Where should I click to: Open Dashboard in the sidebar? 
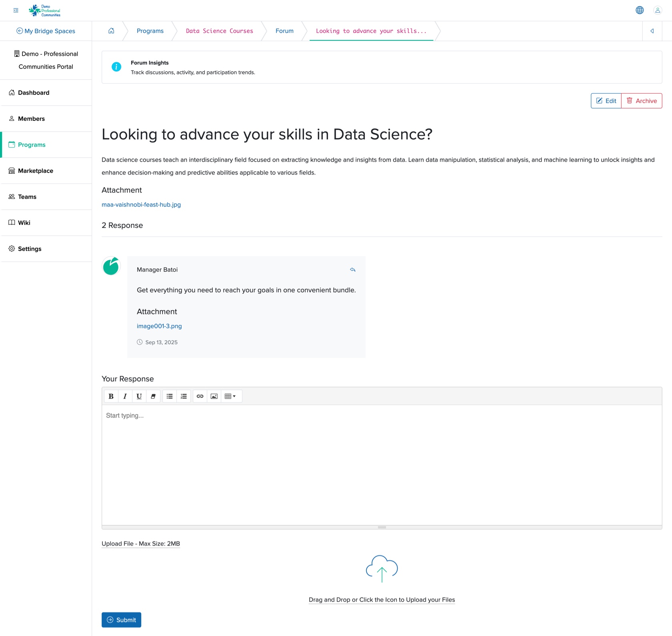click(x=46, y=92)
